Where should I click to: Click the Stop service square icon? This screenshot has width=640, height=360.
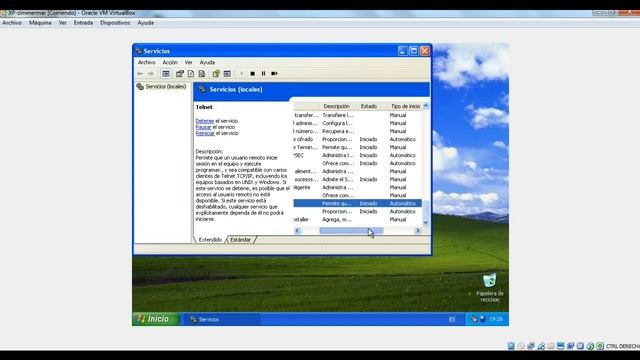coord(252,73)
